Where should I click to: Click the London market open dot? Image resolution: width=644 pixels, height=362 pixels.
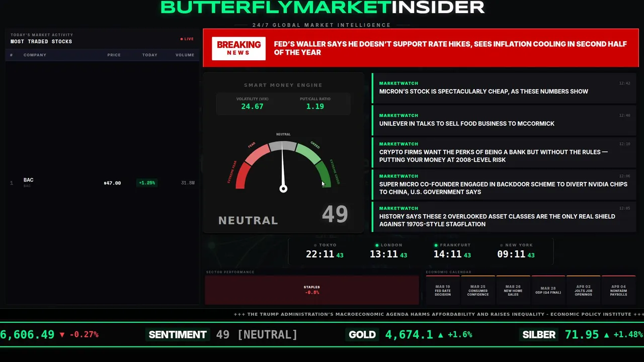(377, 245)
